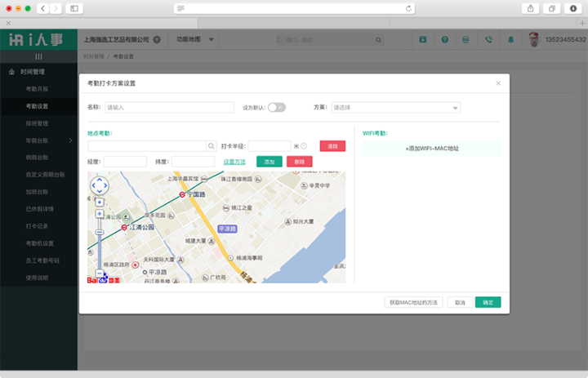Click the top bar search magnifier icon
Viewport: 588px width, 378px height.
(x=378, y=40)
